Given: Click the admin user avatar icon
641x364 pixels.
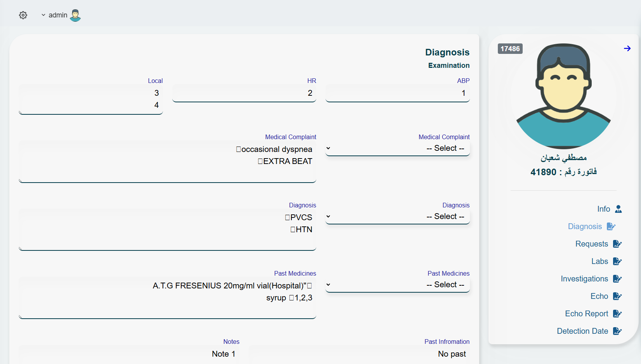Looking at the screenshot, I should click(75, 15).
